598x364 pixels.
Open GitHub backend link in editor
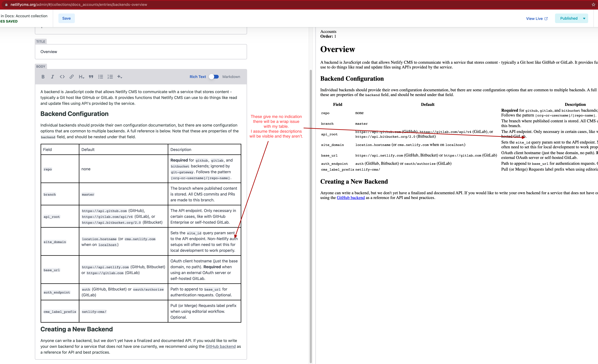(220, 346)
